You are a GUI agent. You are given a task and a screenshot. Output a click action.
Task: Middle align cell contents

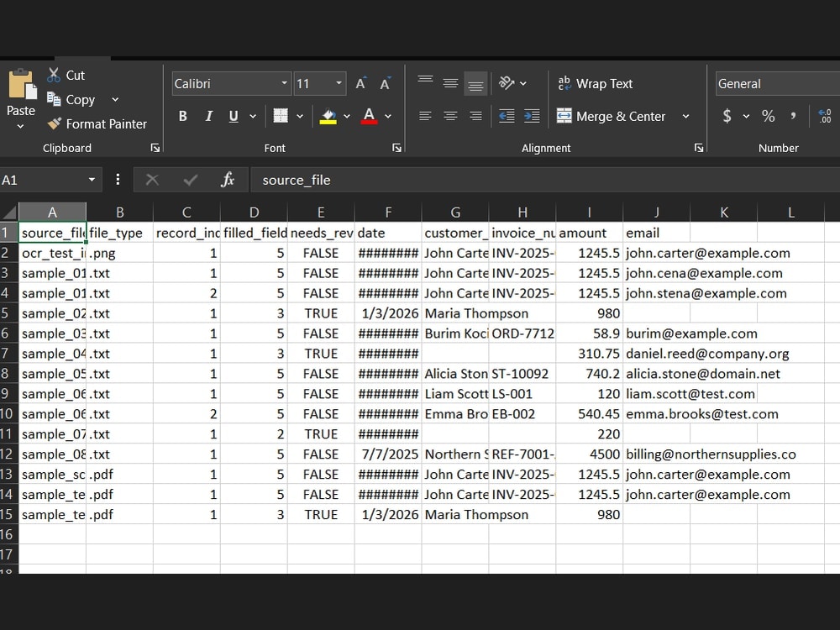pos(450,83)
